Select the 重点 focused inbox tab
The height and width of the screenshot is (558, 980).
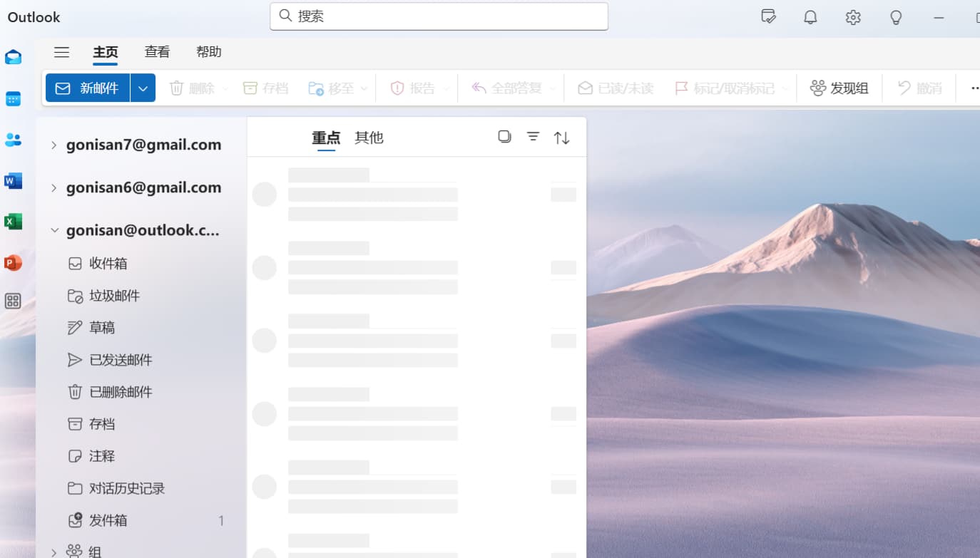pyautogui.click(x=326, y=138)
